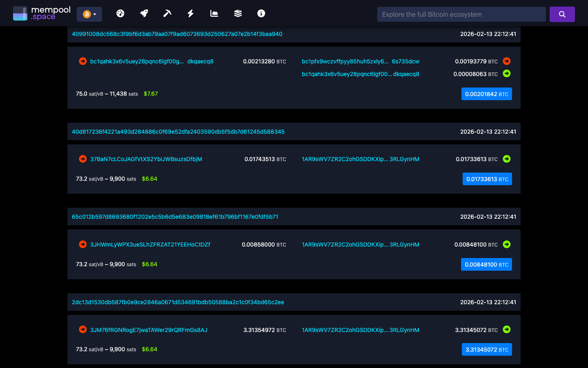
Task: Click the search magnifier button
Action: (x=562, y=14)
